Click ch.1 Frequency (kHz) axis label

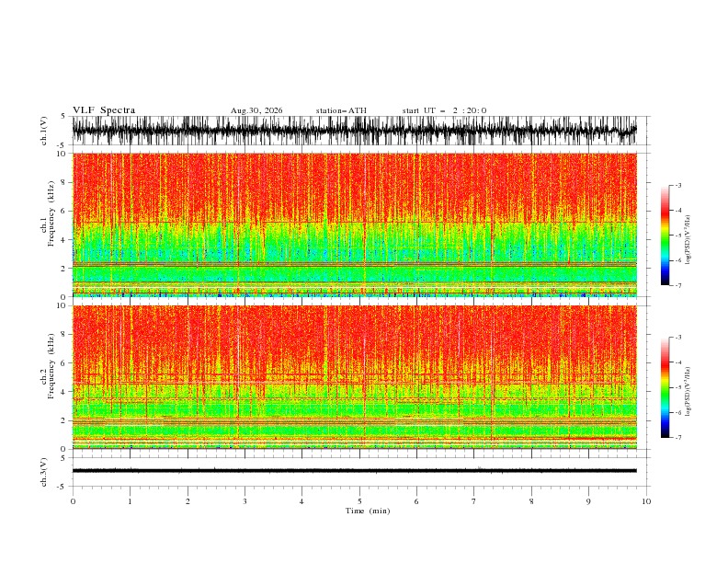[x=48, y=224]
